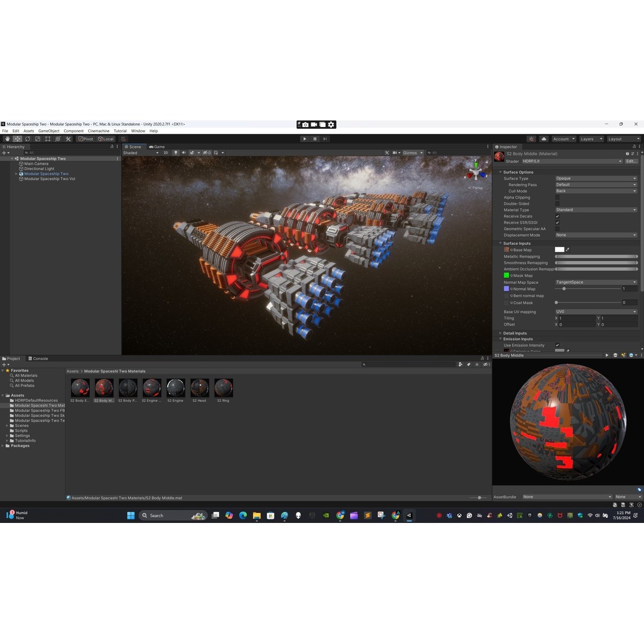This screenshot has width=644, height=644.
Task: Open material help reference icon
Action: pos(627,154)
